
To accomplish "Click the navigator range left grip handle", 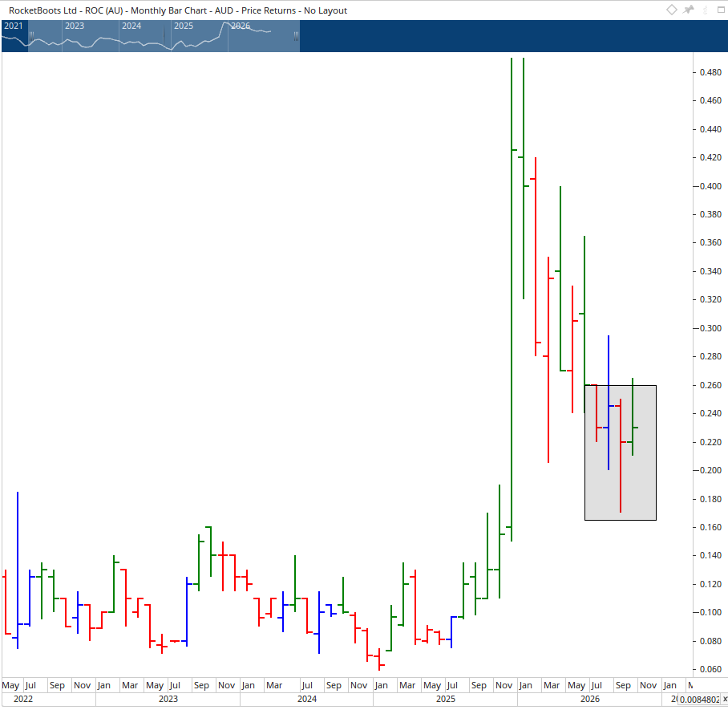I will (31, 36).
